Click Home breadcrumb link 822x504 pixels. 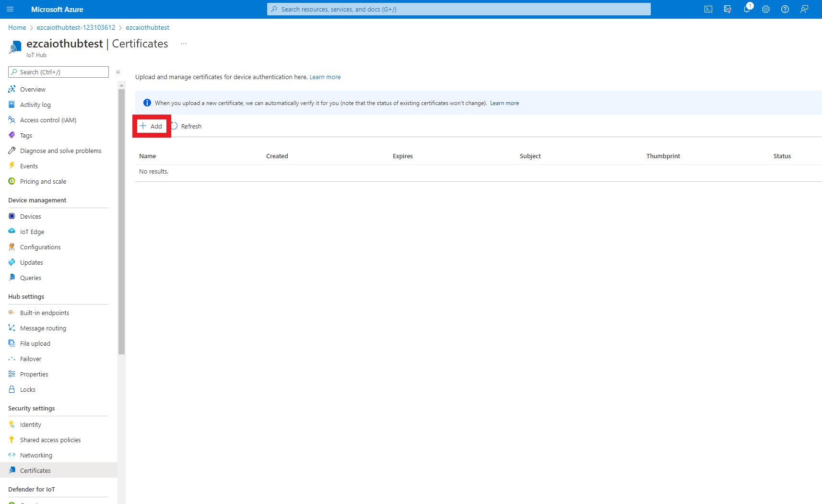pyautogui.click(x=17, y=27)
